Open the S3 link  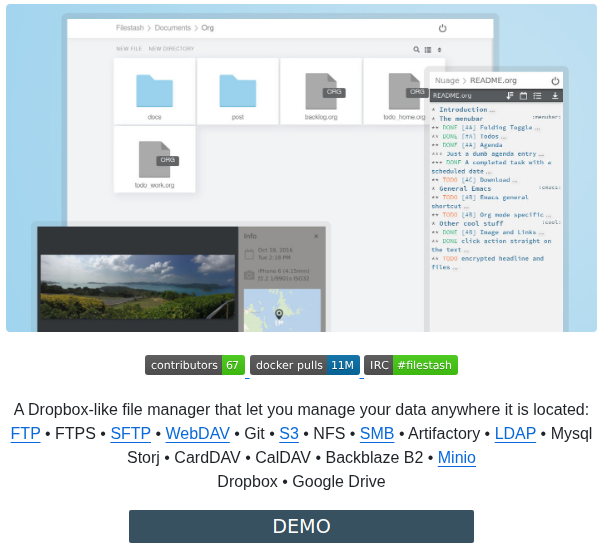[289, 434]
